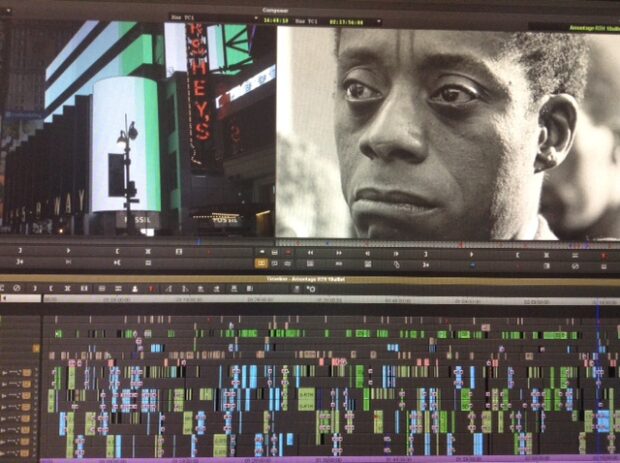620x463 pixels.
Task: Expand third audio track disclosure arrow
Action: pyautogui.click(x=5, y=395)
